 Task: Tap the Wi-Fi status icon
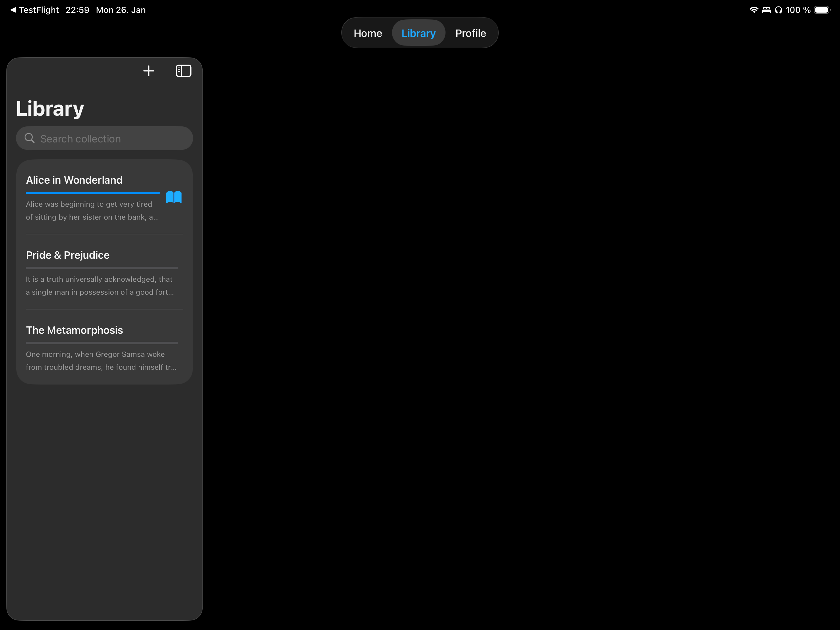754,10
